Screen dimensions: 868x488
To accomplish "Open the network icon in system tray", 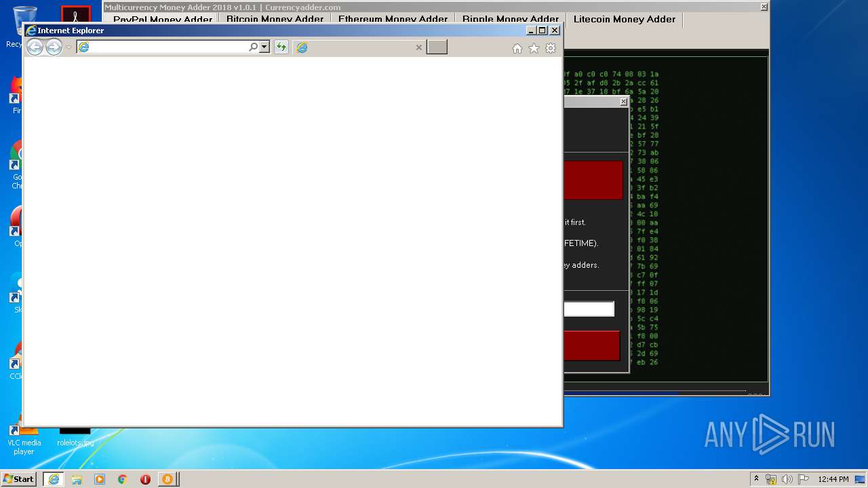I will (771, 479).
